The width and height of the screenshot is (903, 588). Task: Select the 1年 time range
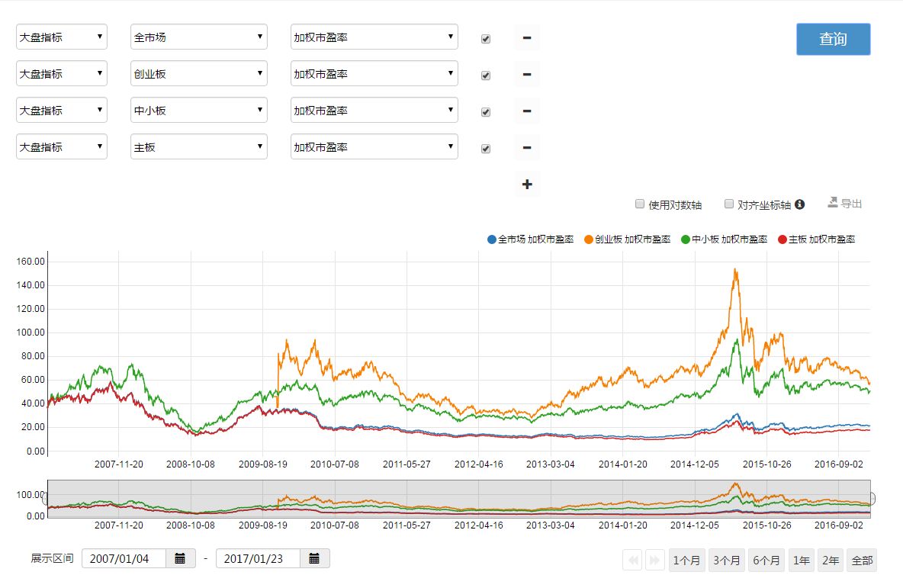pos(801,560)
